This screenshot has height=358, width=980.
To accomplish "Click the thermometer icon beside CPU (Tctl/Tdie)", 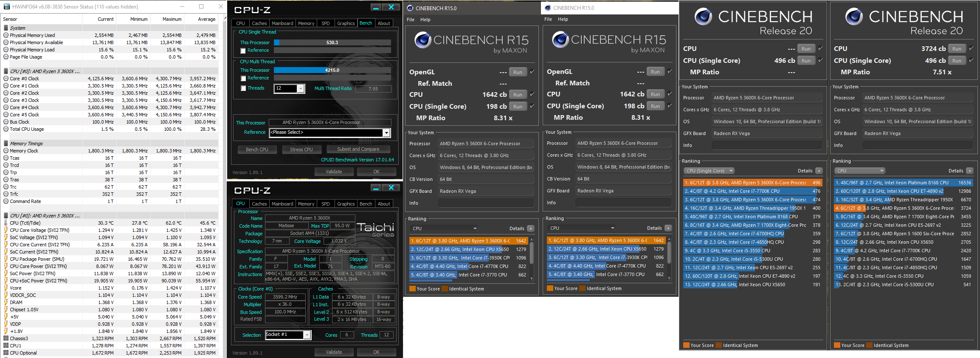I will point(6,223).
